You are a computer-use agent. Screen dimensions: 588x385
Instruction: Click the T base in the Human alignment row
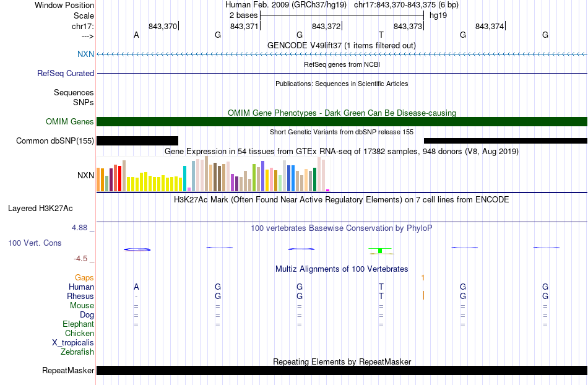(381, 287)
